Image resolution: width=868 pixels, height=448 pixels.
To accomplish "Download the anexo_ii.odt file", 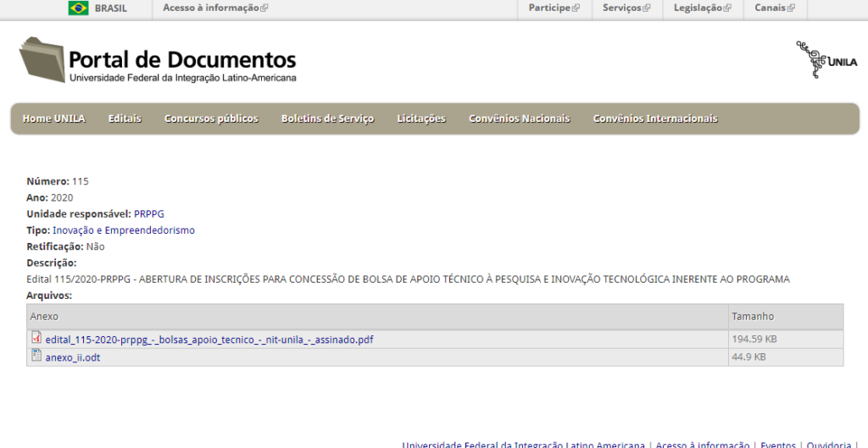I will 73,358.
